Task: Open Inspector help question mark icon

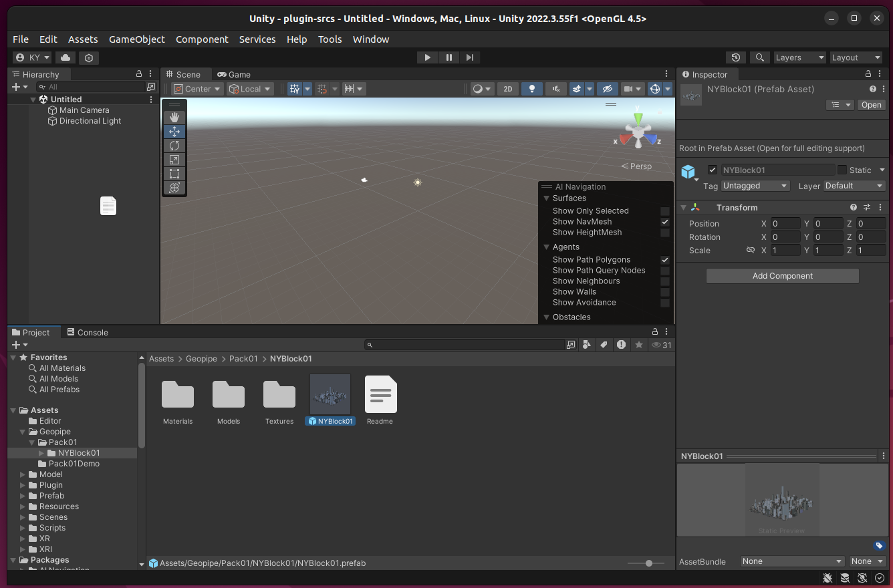Action: click(x=873, y=89)
